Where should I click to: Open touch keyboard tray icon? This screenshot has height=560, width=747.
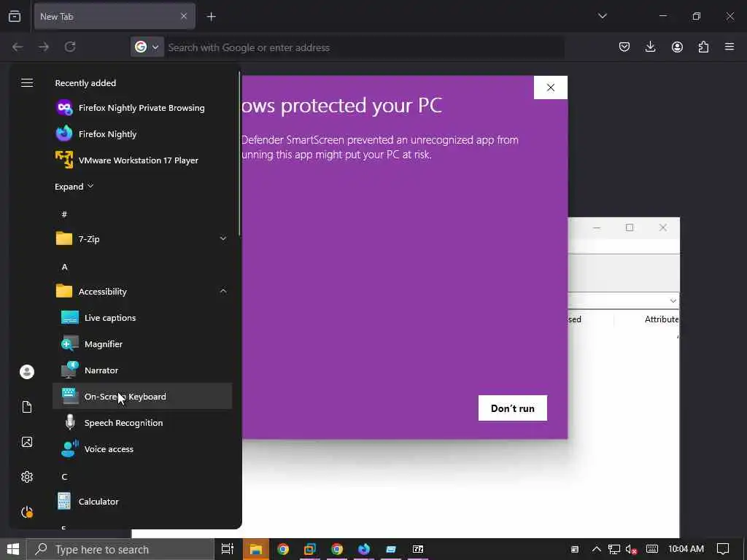652,549
